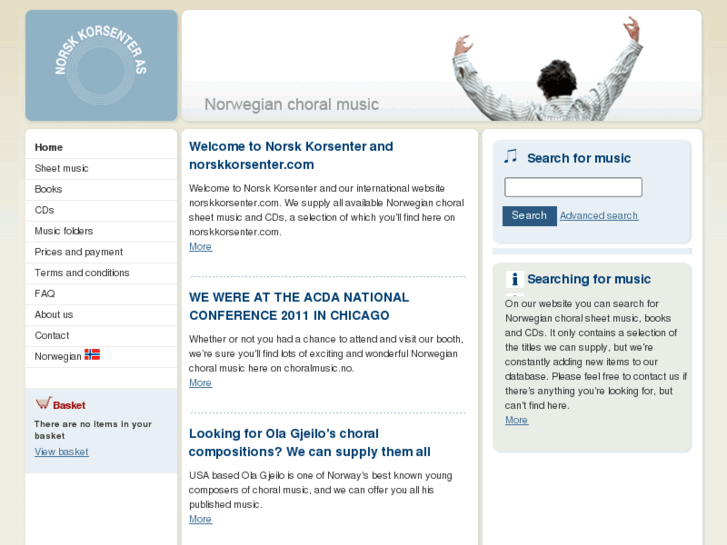The image size is (727, 545).
Task: Open the Advanced search link
Action: pos(599,216)
